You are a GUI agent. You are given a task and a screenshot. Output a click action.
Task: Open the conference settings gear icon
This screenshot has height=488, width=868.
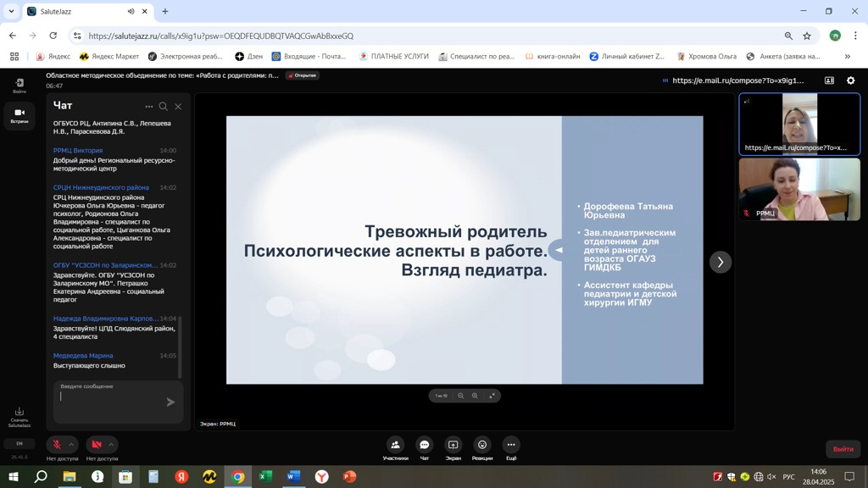click(851, 80)
